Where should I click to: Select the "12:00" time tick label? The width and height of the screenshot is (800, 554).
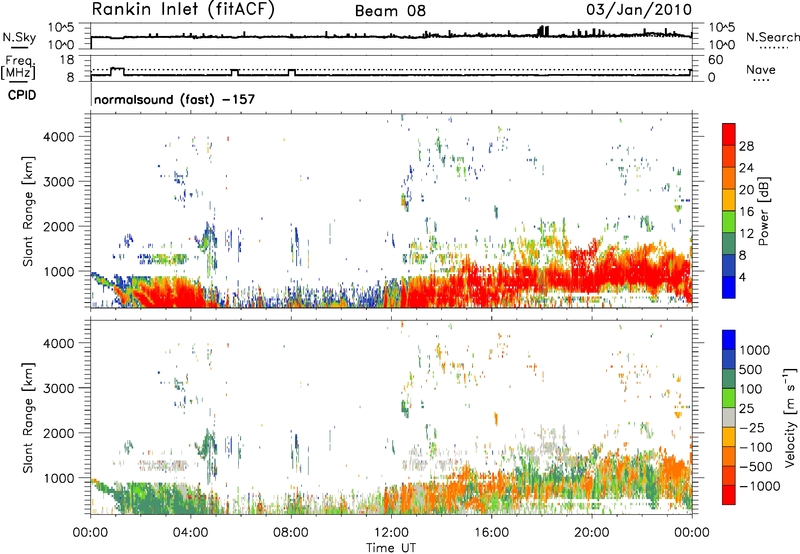click(391, 533)
